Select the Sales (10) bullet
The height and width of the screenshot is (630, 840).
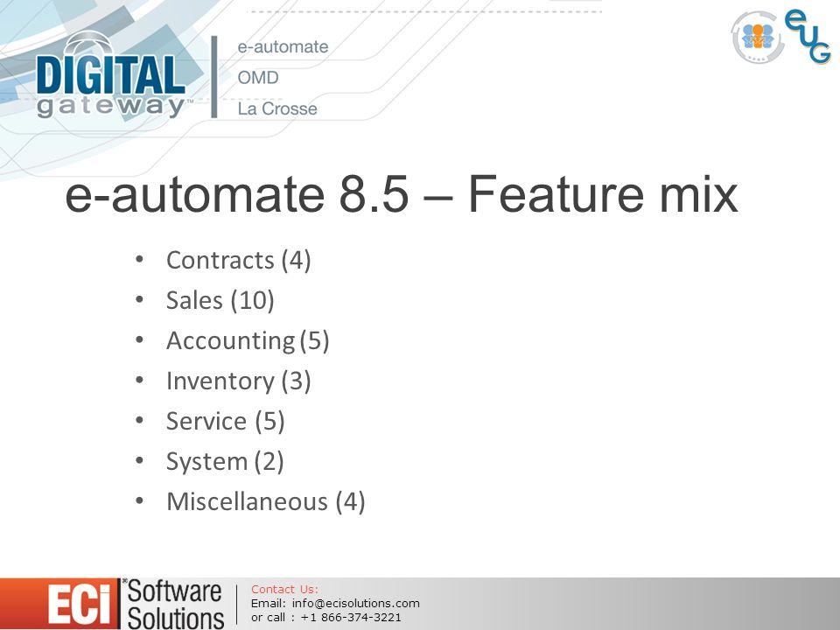point(220,300)
